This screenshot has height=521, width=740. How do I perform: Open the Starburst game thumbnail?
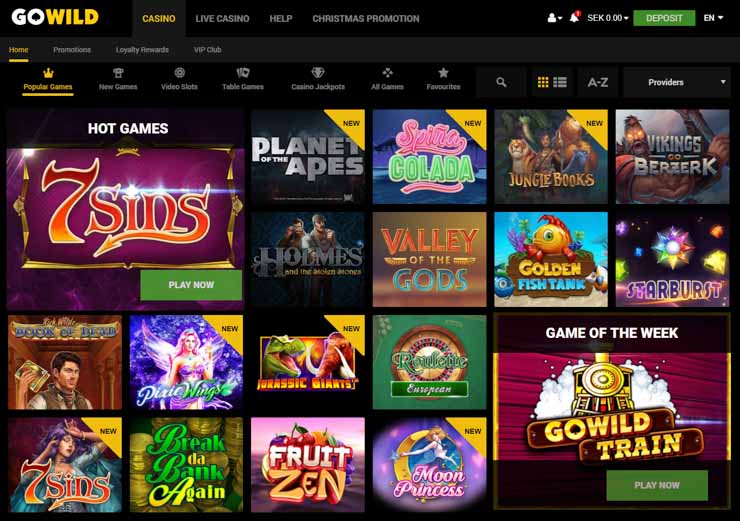click(x=673, y=259)
